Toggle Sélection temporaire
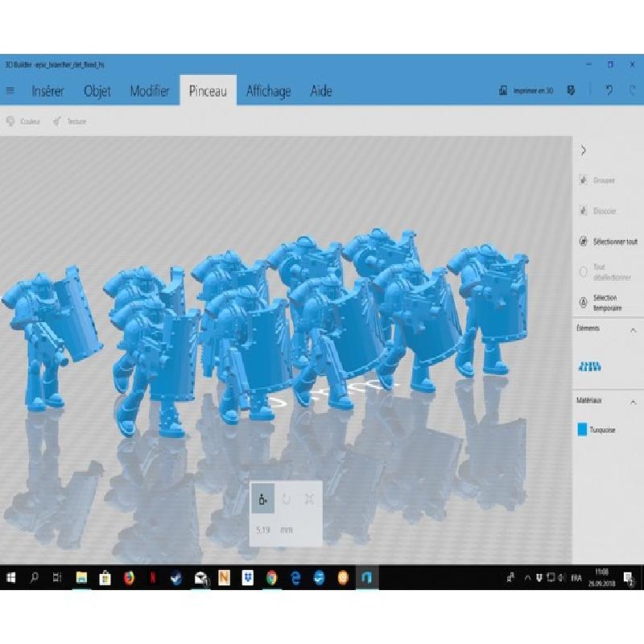The image size is (644, 644). tap(601, 303)
